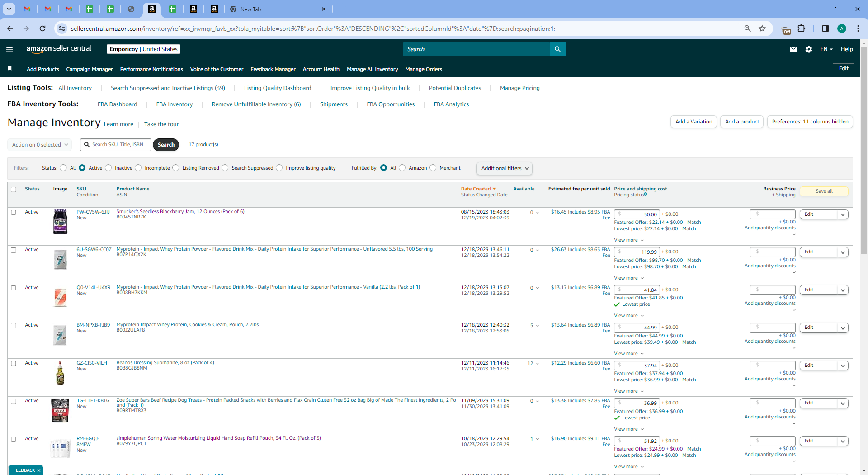The width and height of the screenshot is (868, 475).
Task: Open Listing Quality Dashboard link
Action: 278,88
